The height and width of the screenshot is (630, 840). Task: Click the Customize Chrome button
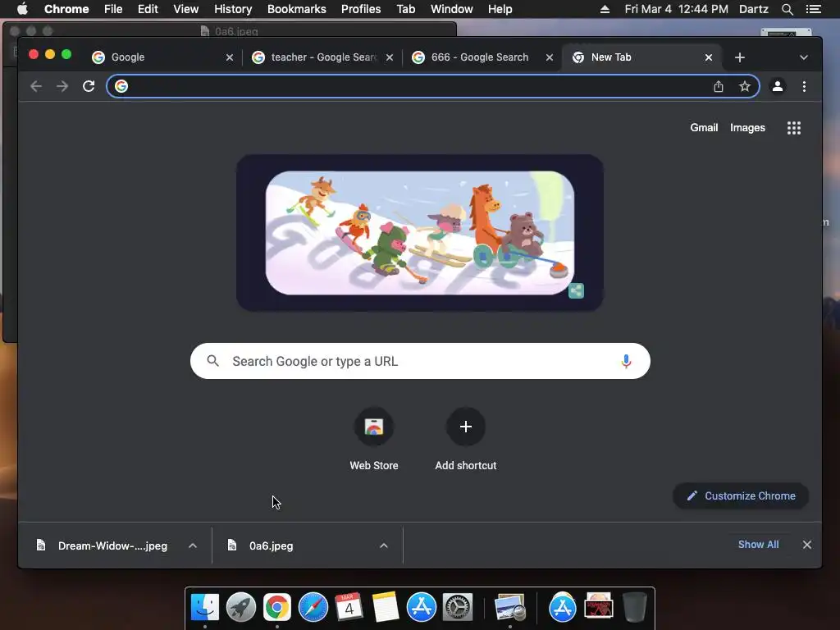pyautogui.click(x=741, y=496)
